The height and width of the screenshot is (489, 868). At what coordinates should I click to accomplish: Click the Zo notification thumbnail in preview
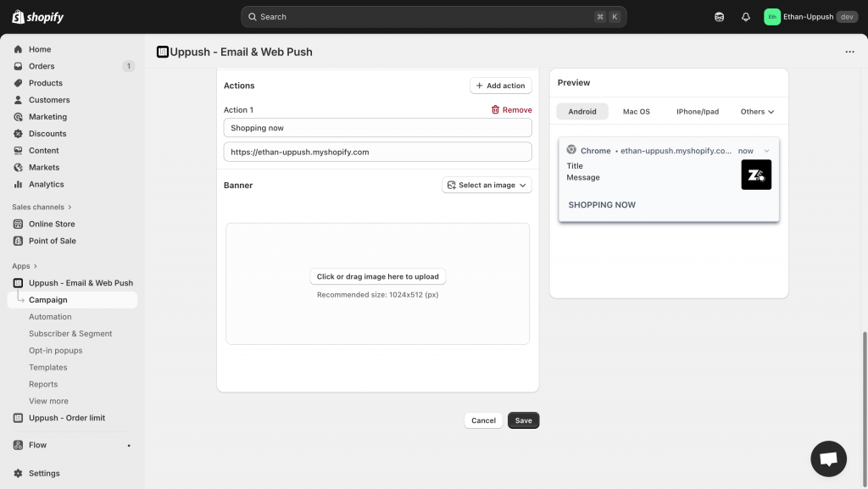(756, 175)
